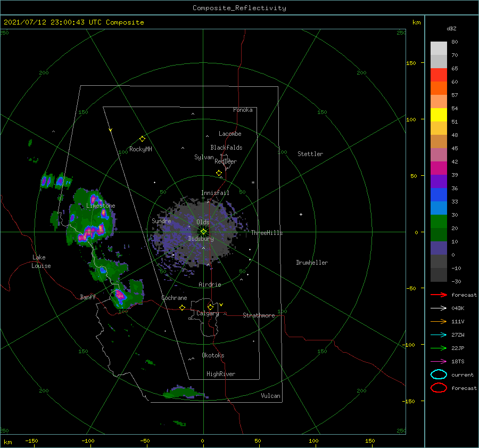
Task: Select the lightest gray top swatch
Action: point(439,48)
